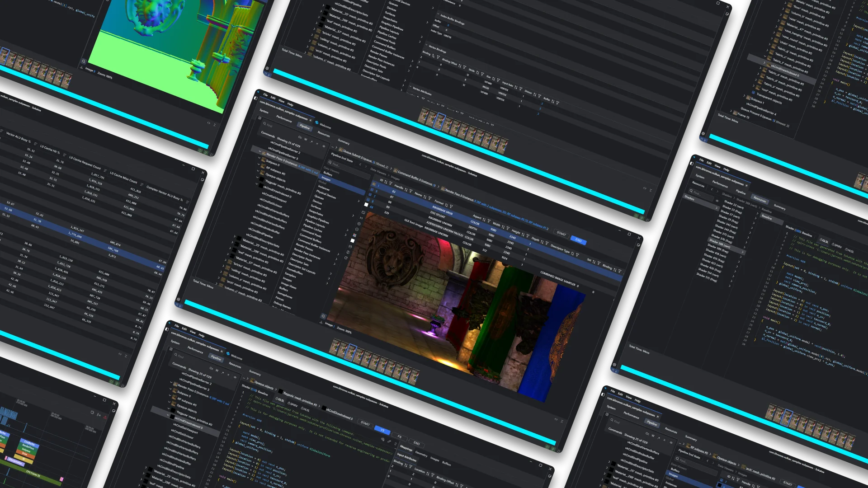Collapse Opaque objects in the lion-image window tree
Screen dimensions: 868x488
coord(258,171)
